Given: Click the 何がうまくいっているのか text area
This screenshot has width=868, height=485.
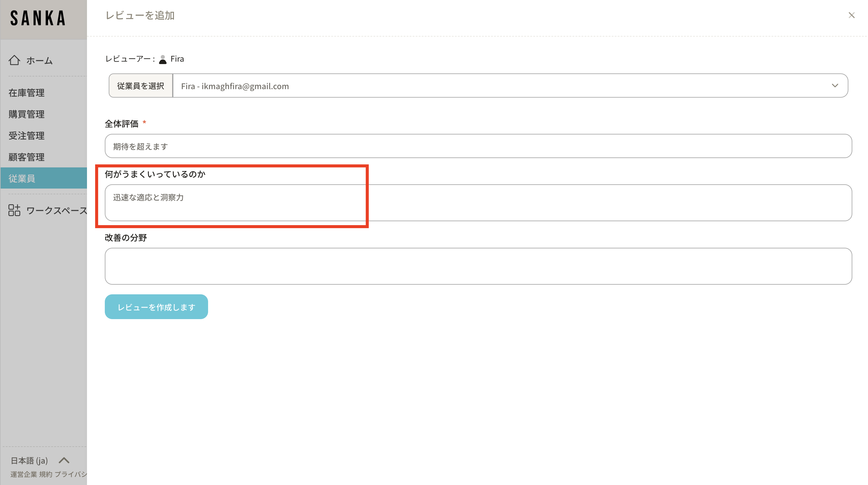Looking at the screenshot, I should tap(478, 203).
